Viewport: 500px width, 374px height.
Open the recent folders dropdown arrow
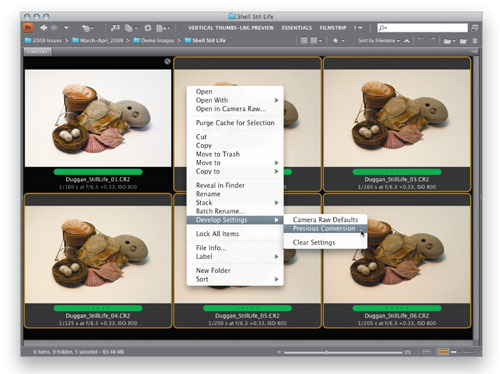(x=66, y=28)
